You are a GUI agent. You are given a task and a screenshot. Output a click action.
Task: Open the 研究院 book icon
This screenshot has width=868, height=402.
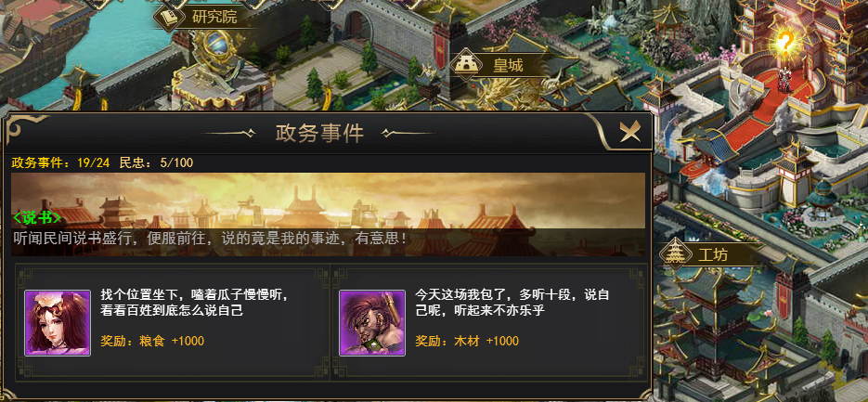tap(169, 17)
